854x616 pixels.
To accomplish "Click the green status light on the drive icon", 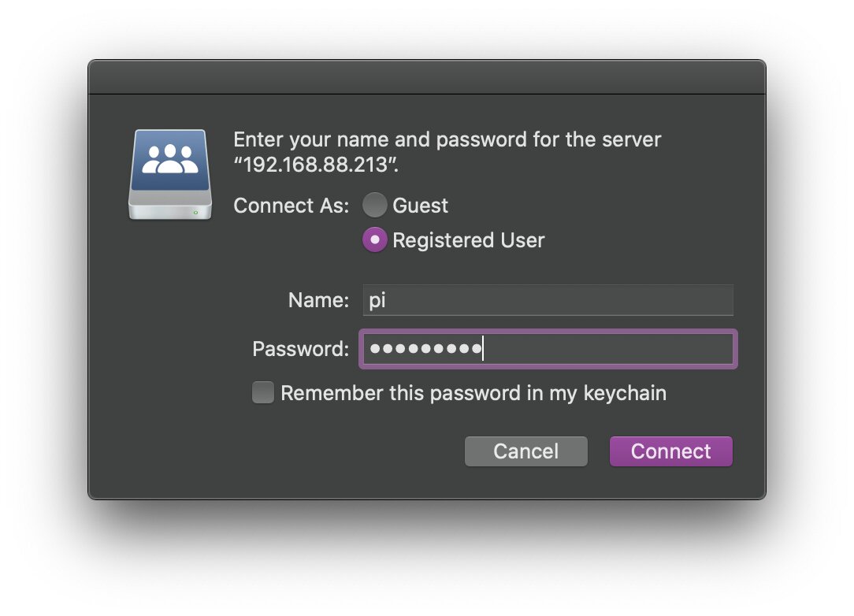I will [195, 213].
